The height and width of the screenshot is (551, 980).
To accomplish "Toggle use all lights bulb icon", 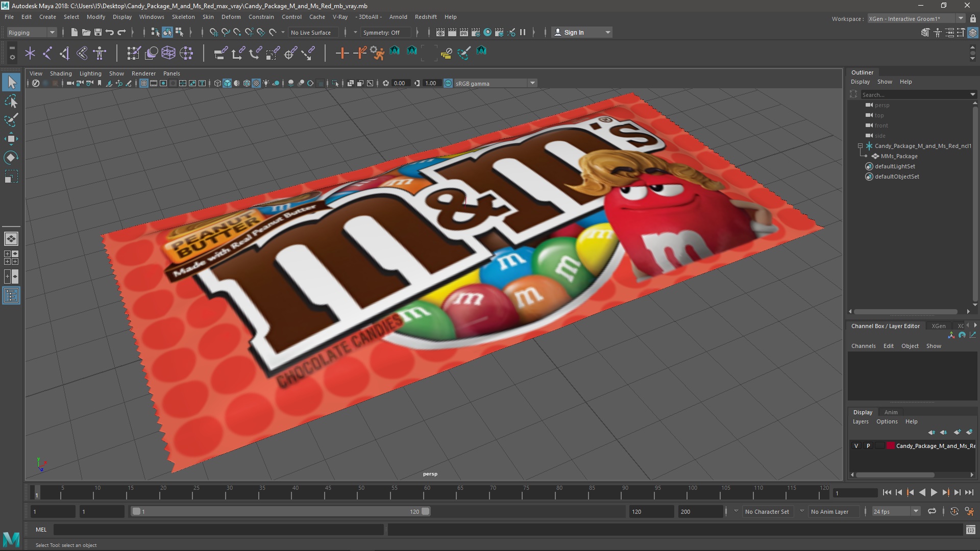I will point(266,83).
